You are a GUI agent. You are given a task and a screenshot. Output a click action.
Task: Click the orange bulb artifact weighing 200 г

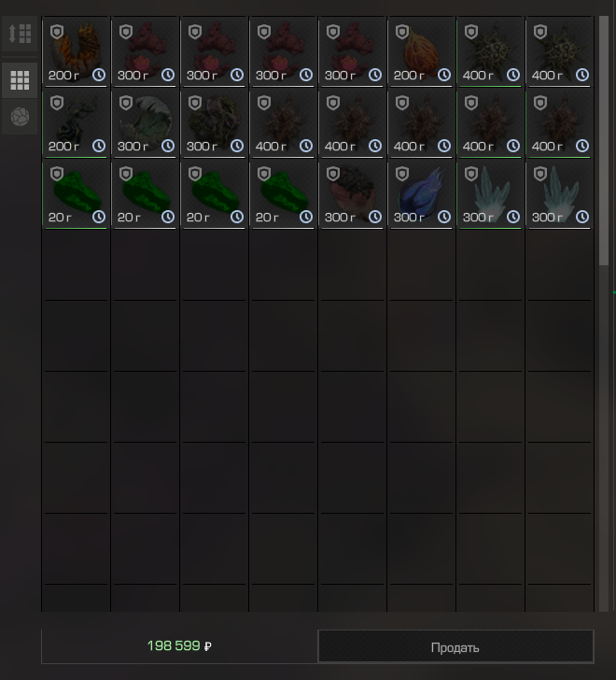[422, 51]
